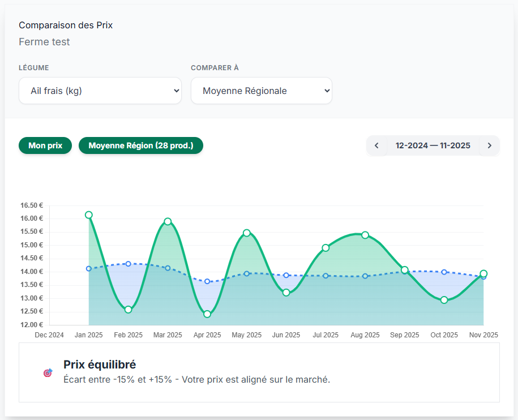Image resolution: width=518 pixels, height=420 pixels.
Task: Click the 12-2024 — 11-2025 date range label
Action: [433, 145]
